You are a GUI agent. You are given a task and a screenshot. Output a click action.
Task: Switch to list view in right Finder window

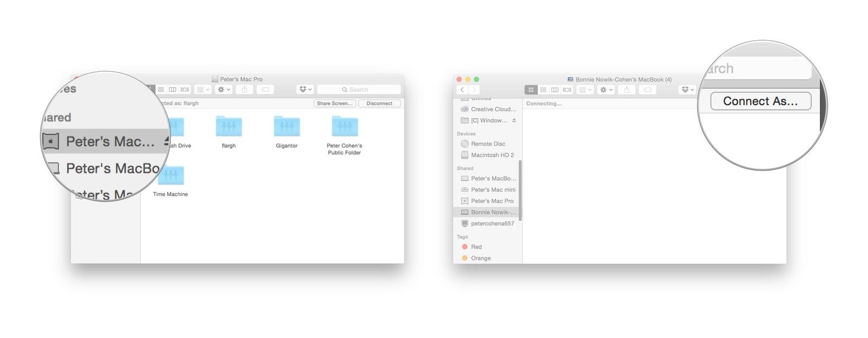(x=543, y=90)
